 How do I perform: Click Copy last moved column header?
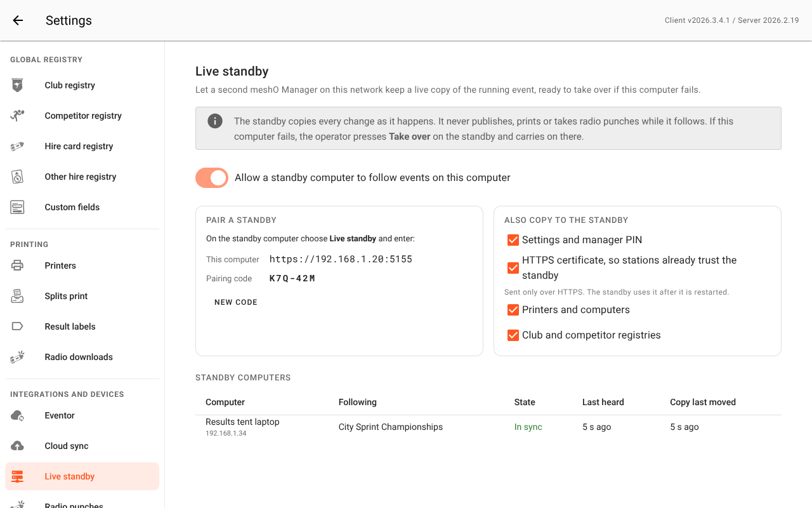[703, 402]
